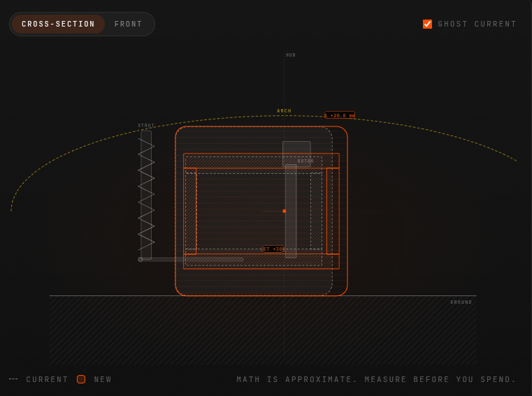Image resolution: width=532 pixels, height=396 pixels.
Task: Click the CURRENT legend text
Action: (47, 379)
